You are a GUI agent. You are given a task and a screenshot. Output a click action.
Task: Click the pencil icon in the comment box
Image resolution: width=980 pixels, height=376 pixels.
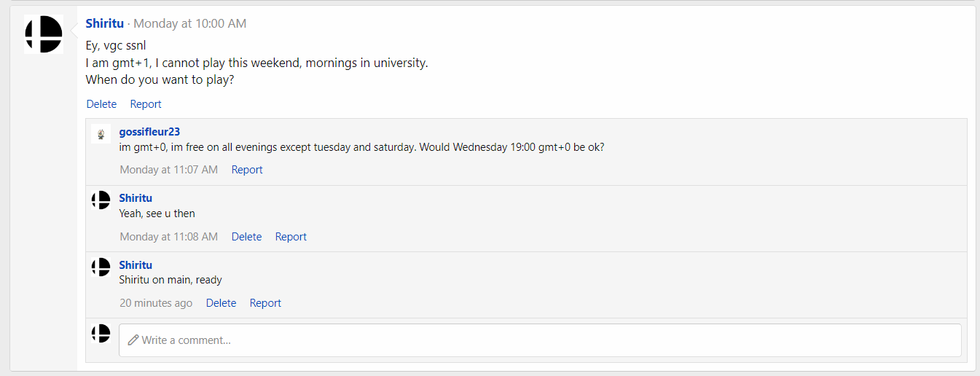click(x=133, y=340)
